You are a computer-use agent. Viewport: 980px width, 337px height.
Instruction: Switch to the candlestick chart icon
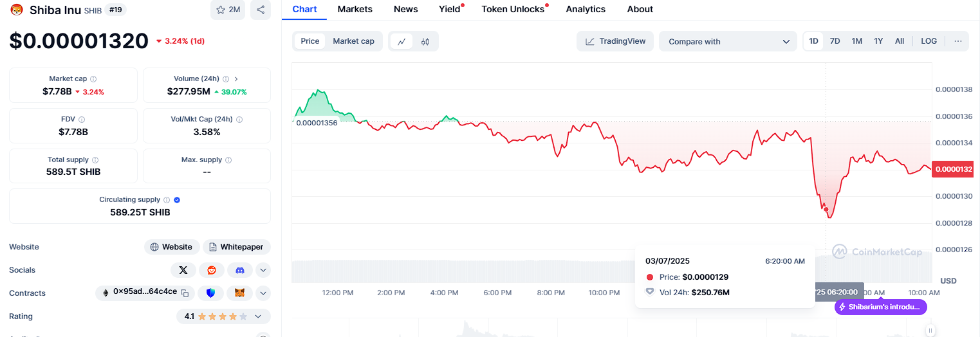coord(425,41)
